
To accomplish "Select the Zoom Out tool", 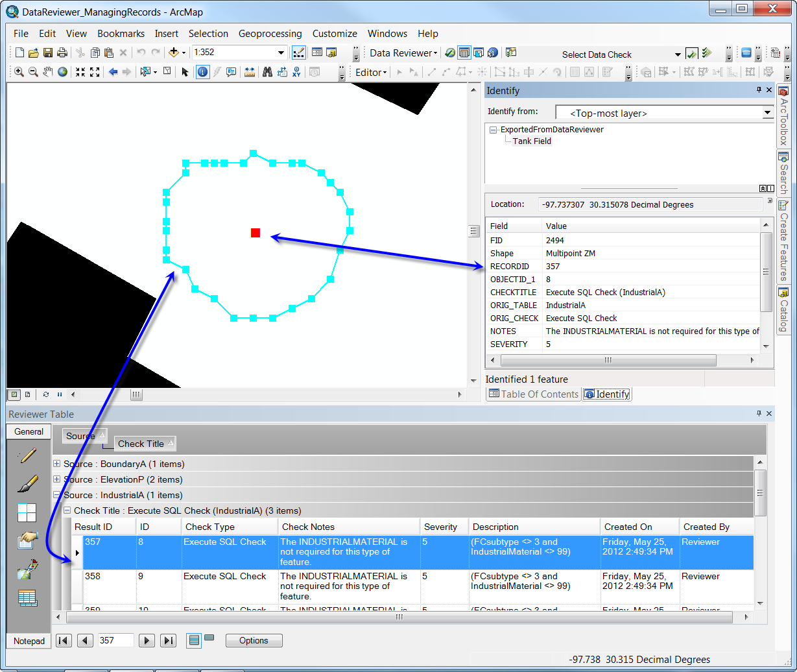I will [x=33, y=72].
